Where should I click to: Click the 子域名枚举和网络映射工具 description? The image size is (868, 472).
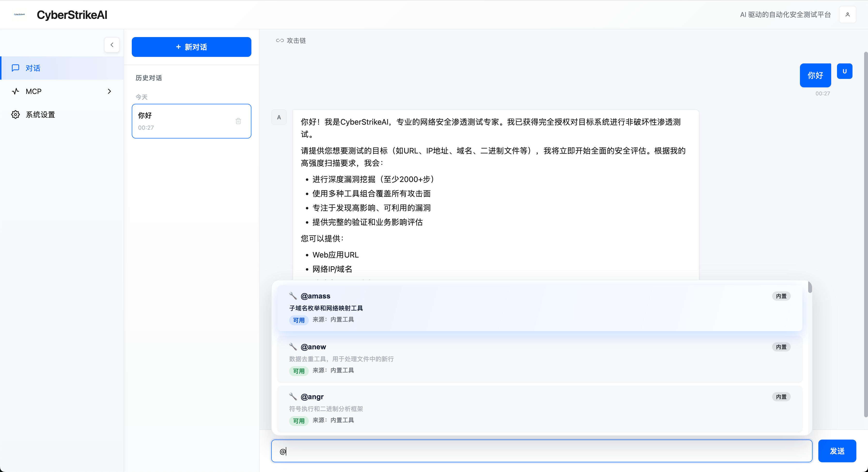(x=326, y=308)
